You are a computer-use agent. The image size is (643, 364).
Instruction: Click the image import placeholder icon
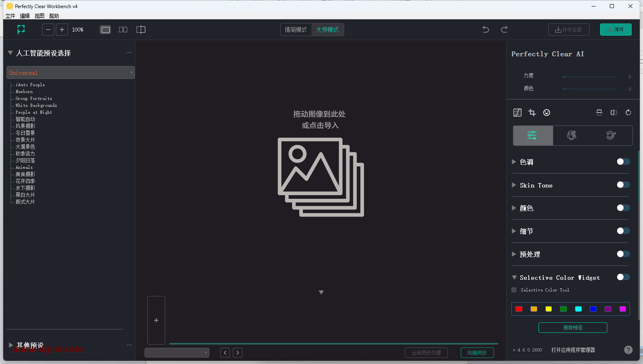click(x=321, y=177)
